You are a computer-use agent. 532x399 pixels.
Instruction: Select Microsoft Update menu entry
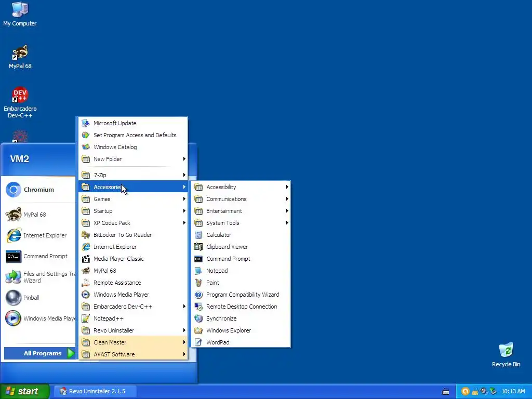tap(134, 123)
